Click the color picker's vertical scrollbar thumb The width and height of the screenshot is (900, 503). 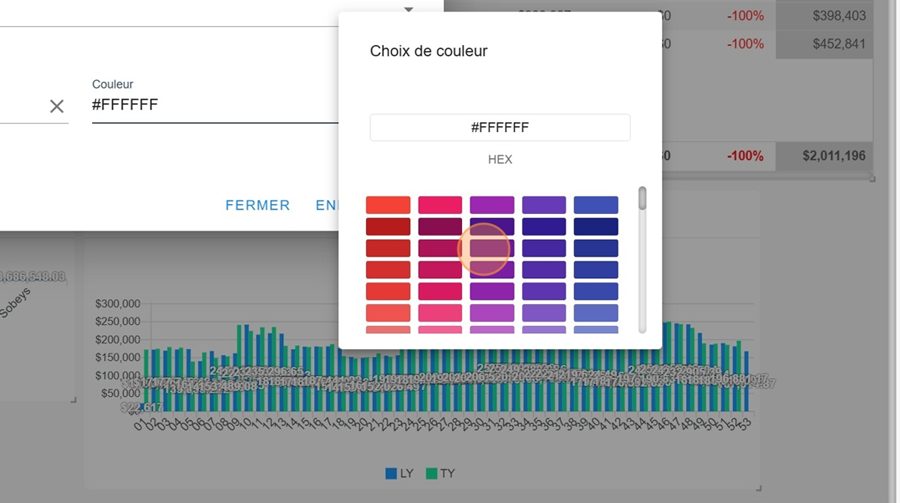(642, 198)
